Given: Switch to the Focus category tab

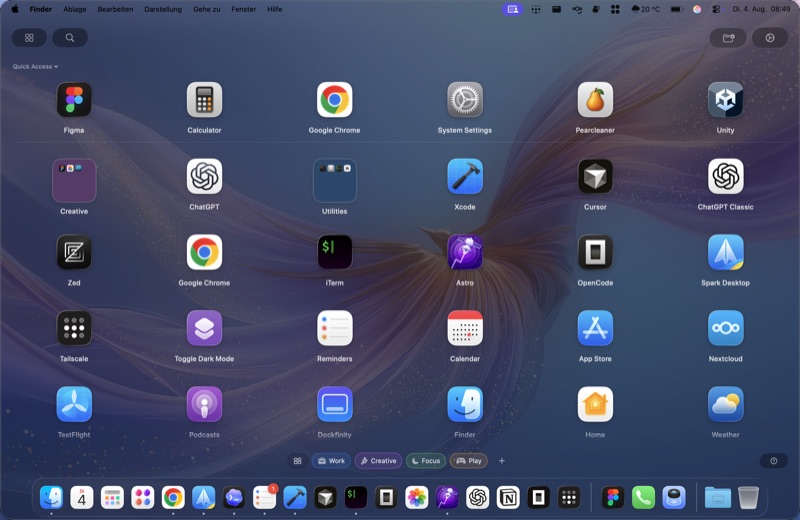Looking at the screenshot, I should pos(426,461).
